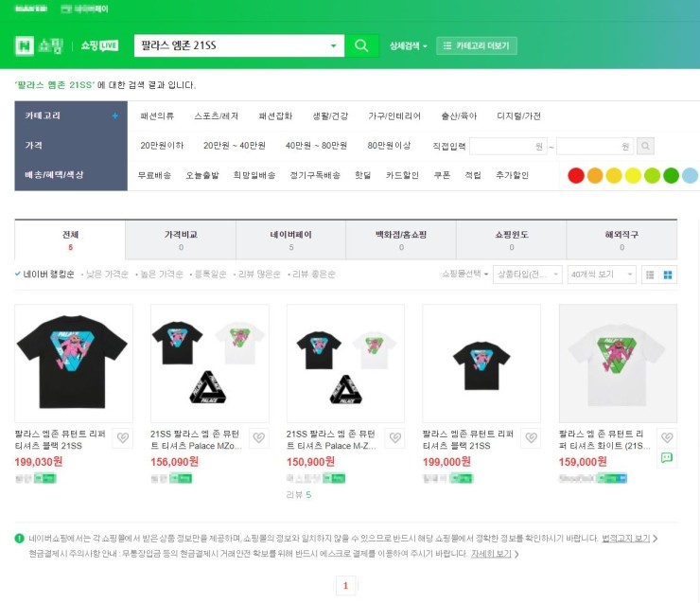The width and height of the screenshot is (700, 603).
Task: Open 리뷰 5 link
Action: click(x=299, y=495)
